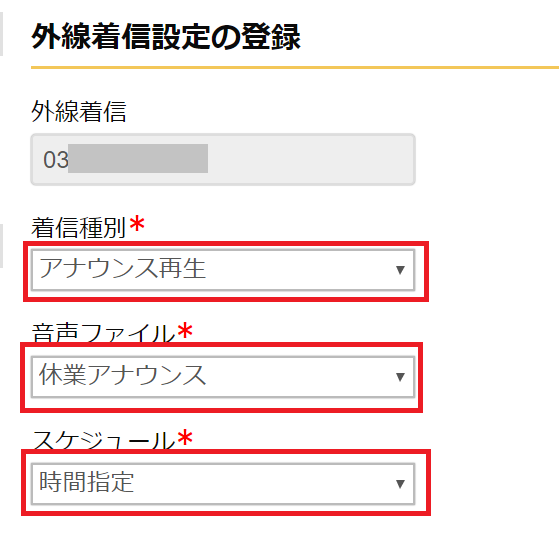Click the 着信種別 field label
The image size is (559, 540).
click(79, 228)
